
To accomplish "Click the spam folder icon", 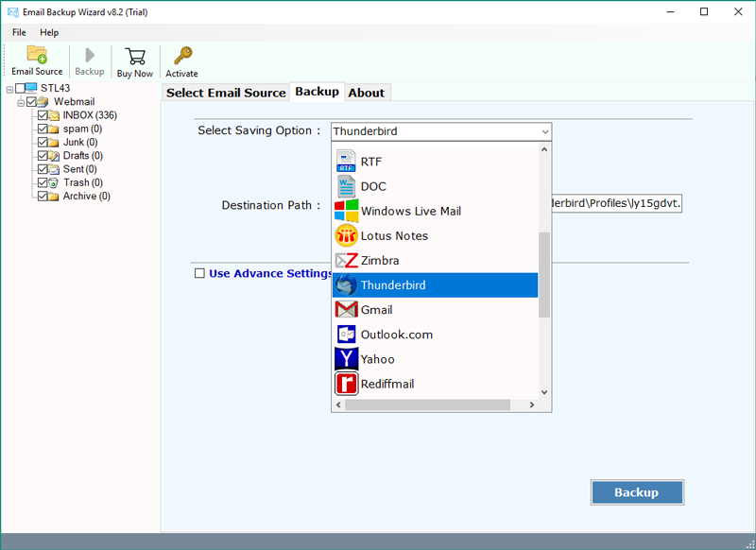I will coord(54,129).
